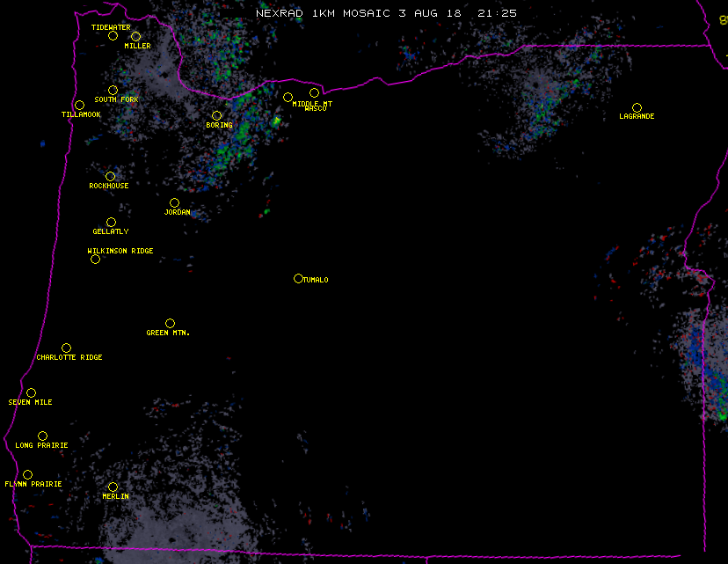Select the LaGrande station circle
The width and height of the screenshot is (728, 564).
[x=637, y=107]
